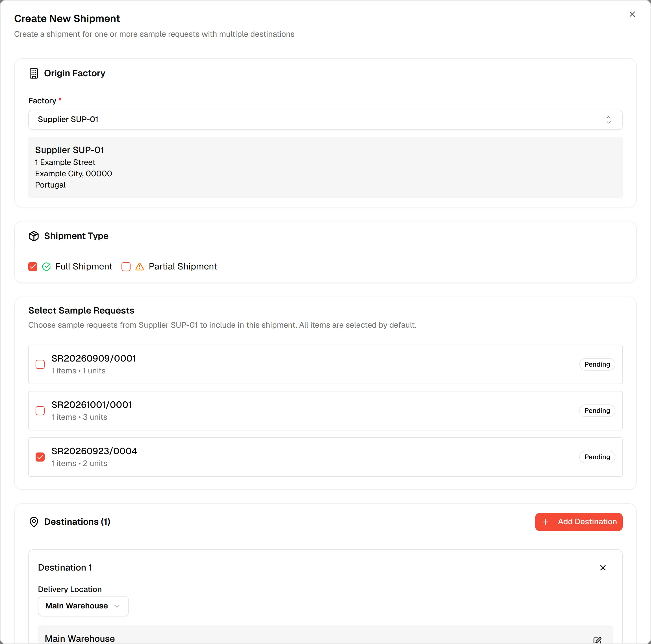Screen dimensions: 651x644
Task: Click the Full Shipment label
Action: point(84,266)
